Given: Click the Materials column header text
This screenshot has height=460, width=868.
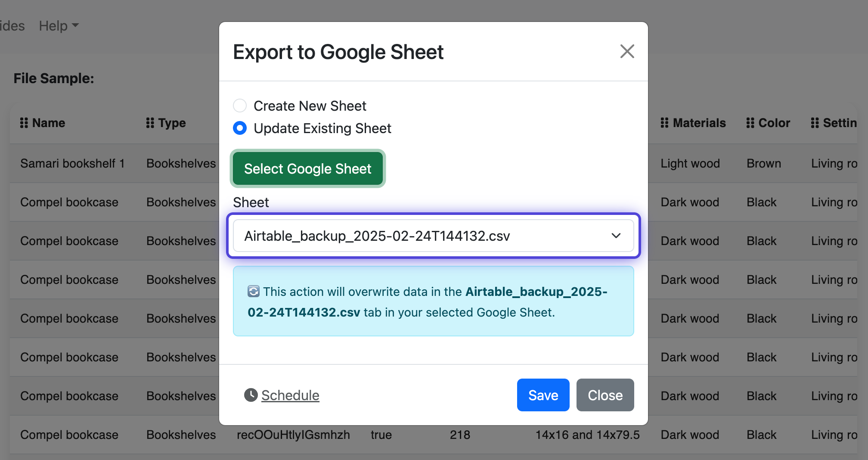Looking at the screenshot, I should 699,123.
